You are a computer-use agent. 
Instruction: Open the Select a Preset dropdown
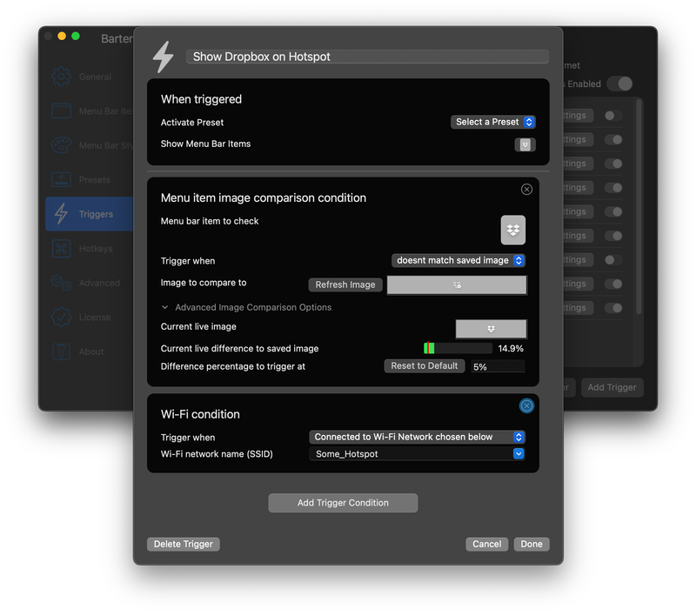click(x=492, y=122)
